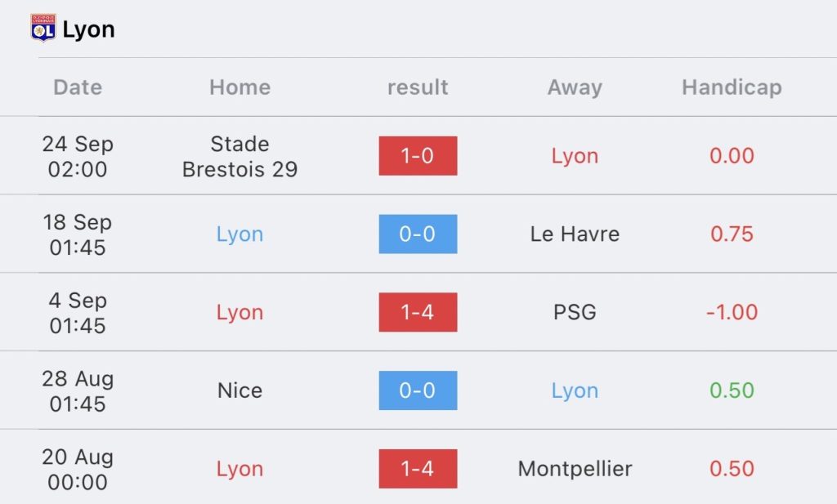Click the Lyon club crest icon
837x504 pixels.
43,29
